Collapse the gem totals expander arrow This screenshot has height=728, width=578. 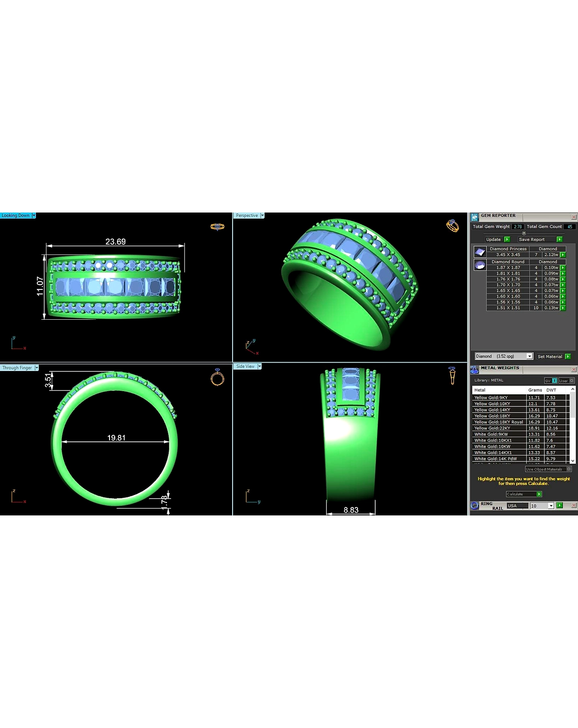(x=524, y=233)
